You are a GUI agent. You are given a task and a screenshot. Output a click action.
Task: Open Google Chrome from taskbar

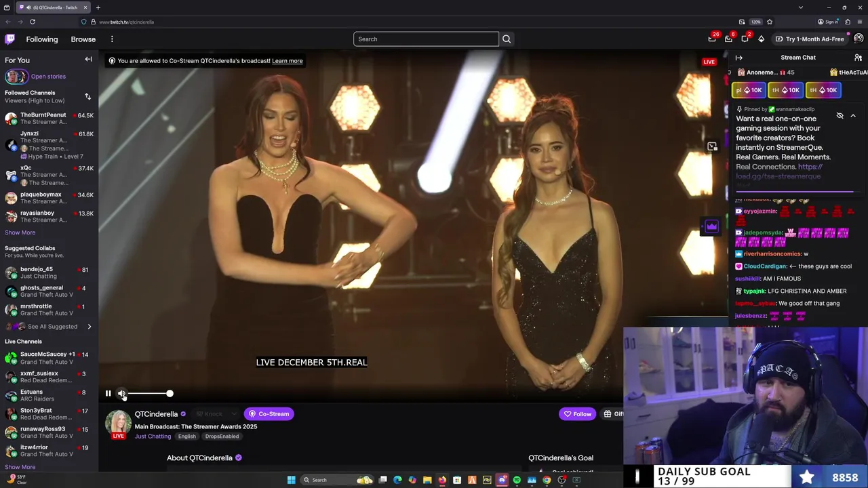click(x=547, y=480)
